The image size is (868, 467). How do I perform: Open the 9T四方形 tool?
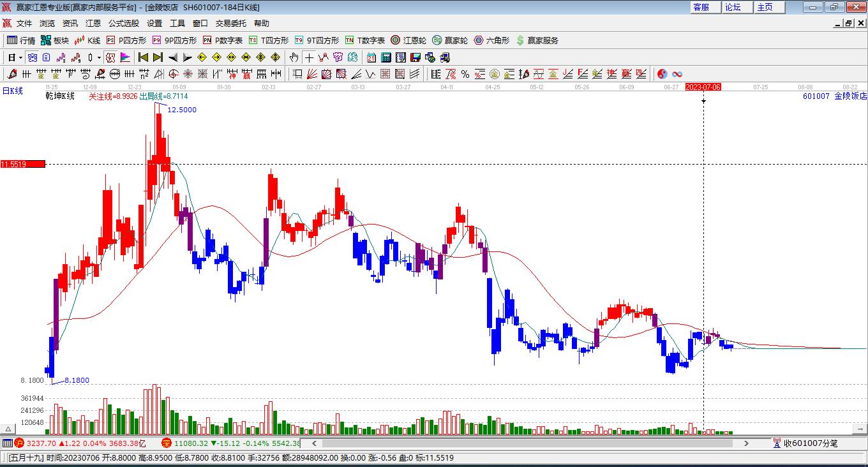click(x=317, y=40)
